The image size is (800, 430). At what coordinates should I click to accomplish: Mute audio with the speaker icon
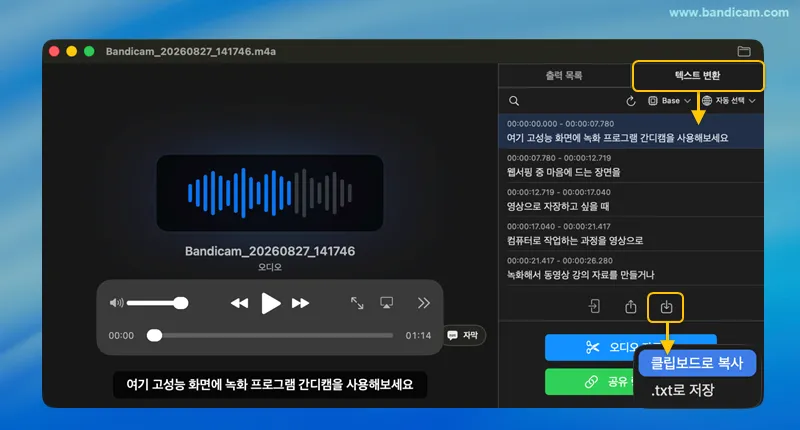tap(116, 303)
